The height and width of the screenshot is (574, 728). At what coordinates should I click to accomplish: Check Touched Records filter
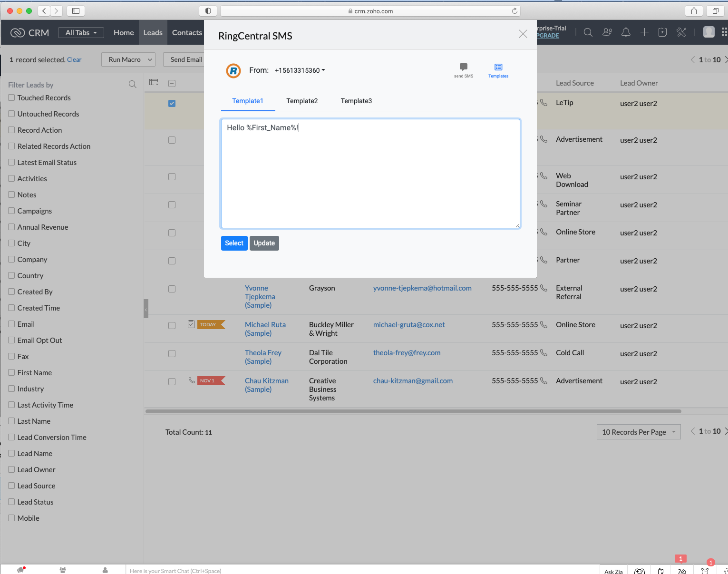coord(11,97)
